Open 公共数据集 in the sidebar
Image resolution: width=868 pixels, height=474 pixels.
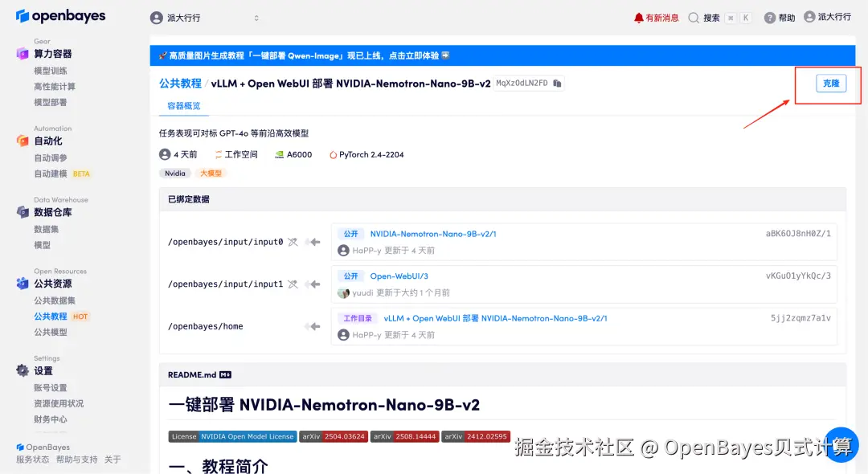tap(55, 300)
